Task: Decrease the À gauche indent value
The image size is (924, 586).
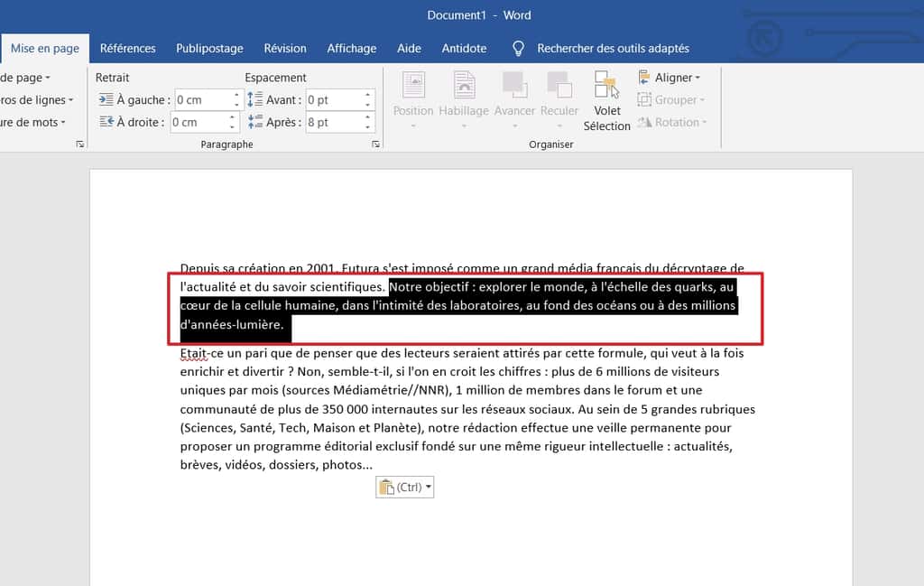Action: point(237,105)
